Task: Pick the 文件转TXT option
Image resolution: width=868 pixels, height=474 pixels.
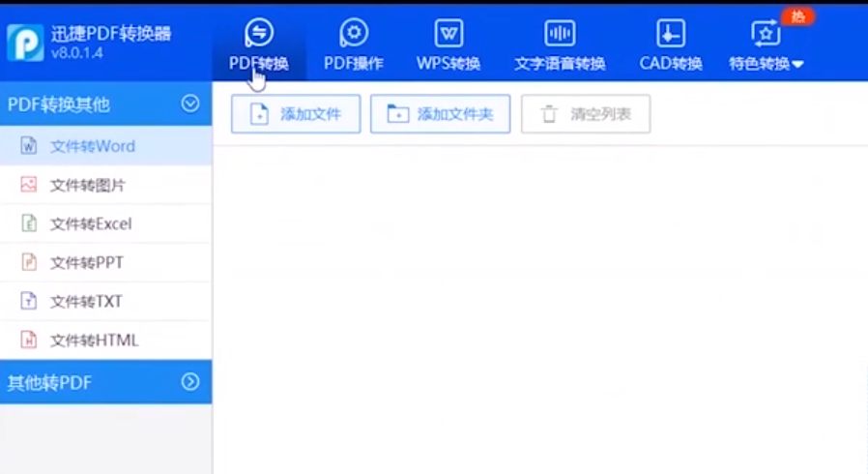Action: pyautogui.click(x=86, y=301)
